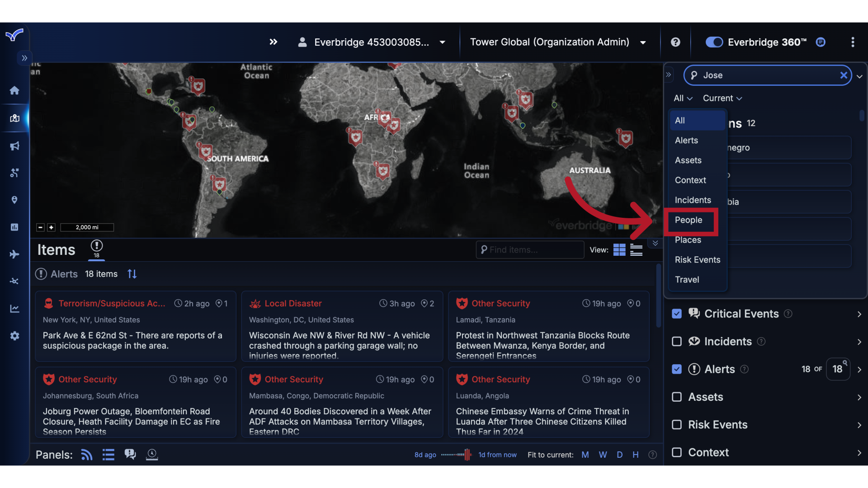This screenshot has height=488, width=868.
Task: Open the Home view in the sidebar
Action: click(x=14, y=90)
